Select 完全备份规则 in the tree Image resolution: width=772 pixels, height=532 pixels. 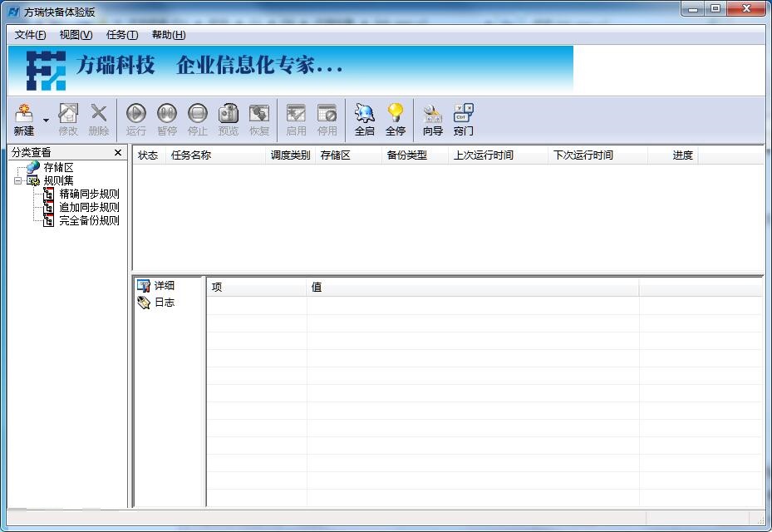89,220
